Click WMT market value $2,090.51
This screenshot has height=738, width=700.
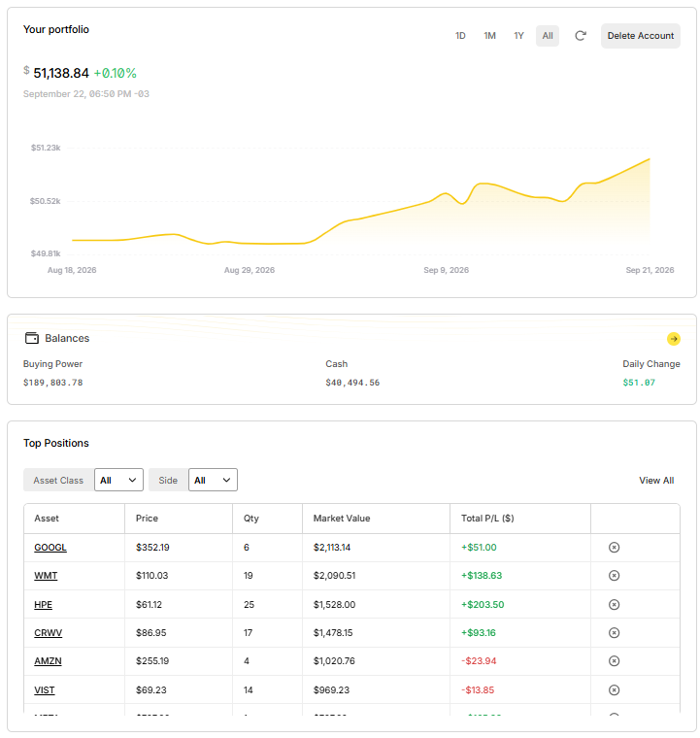(x=335, y=576)
